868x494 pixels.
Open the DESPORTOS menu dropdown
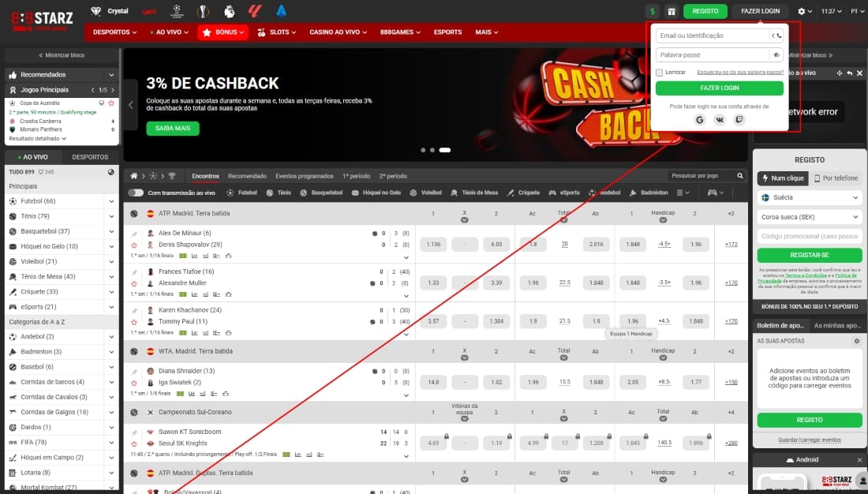tap(114, 32)
